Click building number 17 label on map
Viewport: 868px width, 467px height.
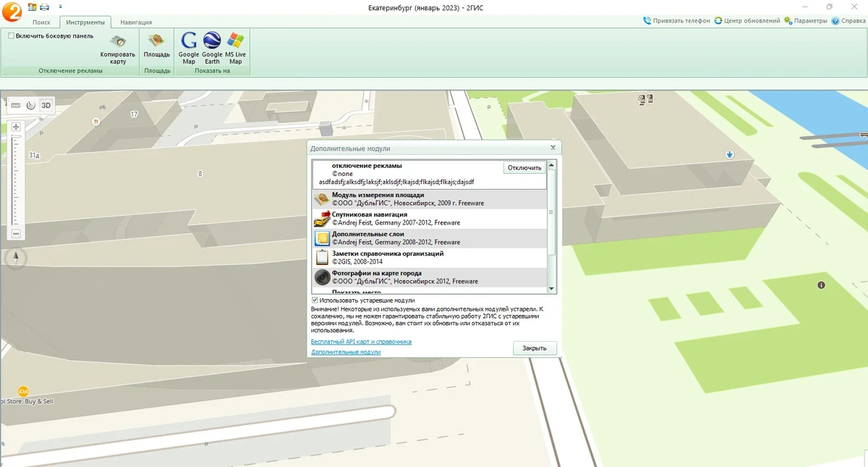135,114
